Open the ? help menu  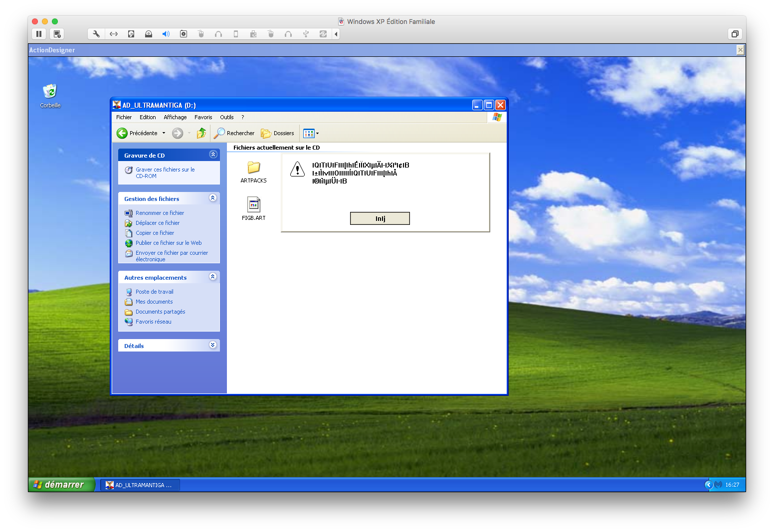click(243, 117)
